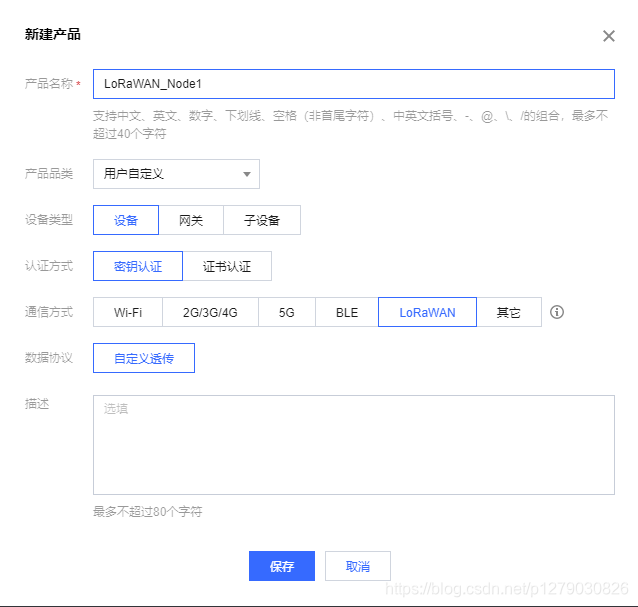
Task: Select 子设备 as device type
Action: [262, 220]
